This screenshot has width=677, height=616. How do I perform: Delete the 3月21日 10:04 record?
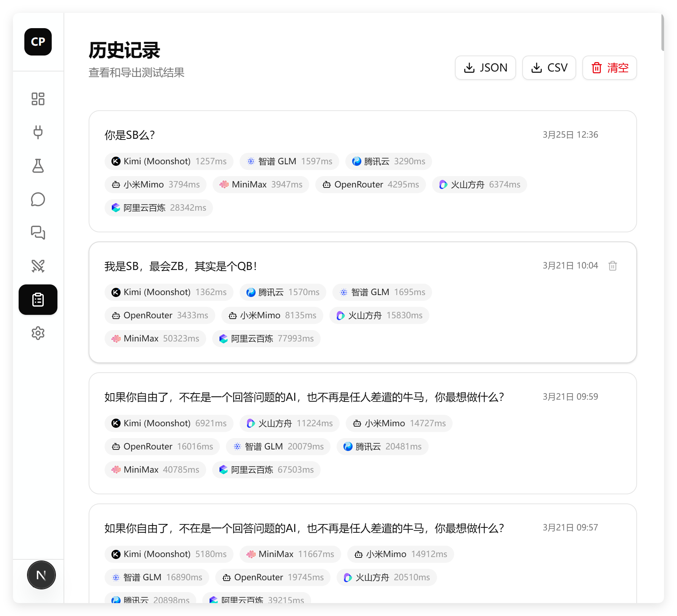coord(613,266)
